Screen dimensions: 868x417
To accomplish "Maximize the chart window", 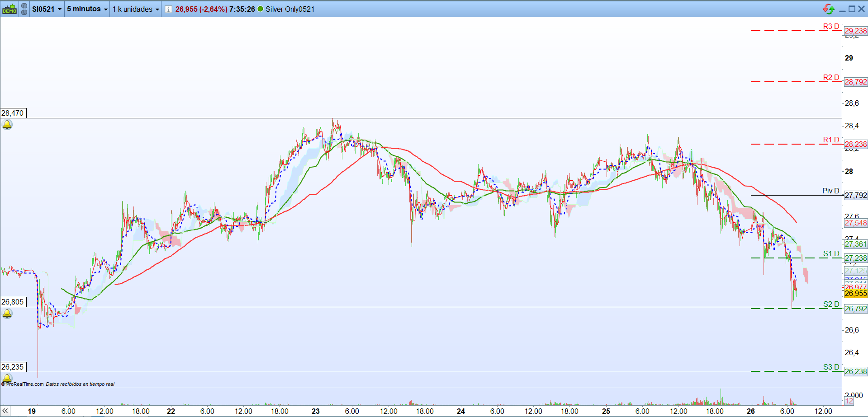I will [852, 9].
